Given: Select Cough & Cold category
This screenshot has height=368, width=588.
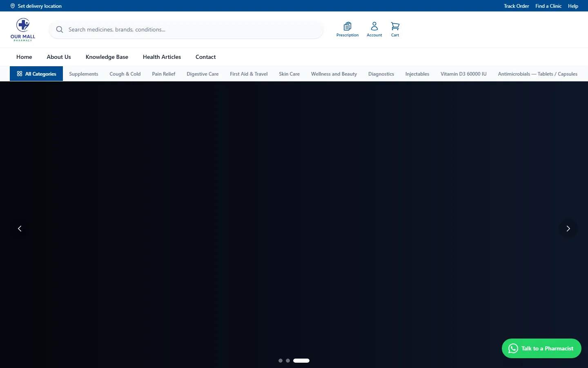Looking at the screenshot, I should (x=125, y=74).
